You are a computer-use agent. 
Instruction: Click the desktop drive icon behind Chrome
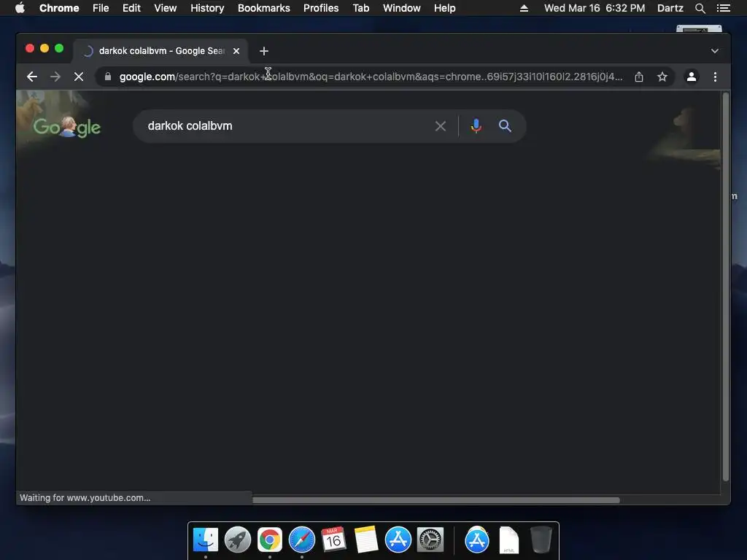[699, 29]
